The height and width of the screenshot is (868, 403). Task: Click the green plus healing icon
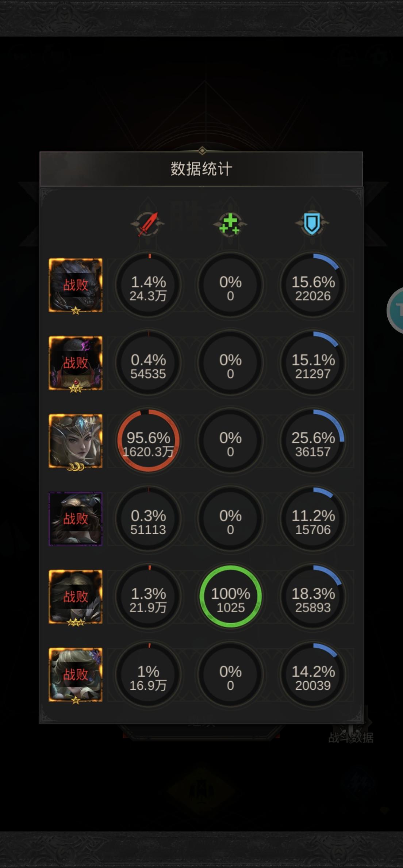230,224
